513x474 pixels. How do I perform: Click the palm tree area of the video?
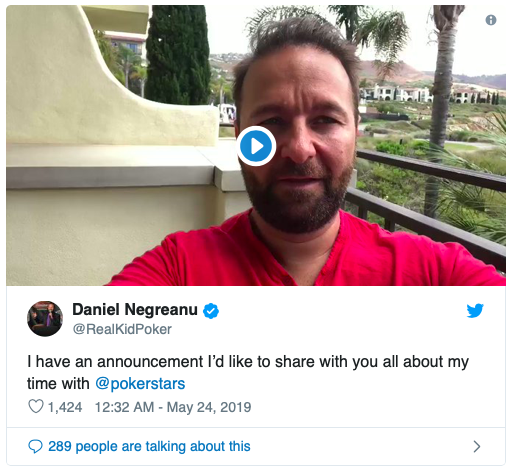click(x=442, y=100)
